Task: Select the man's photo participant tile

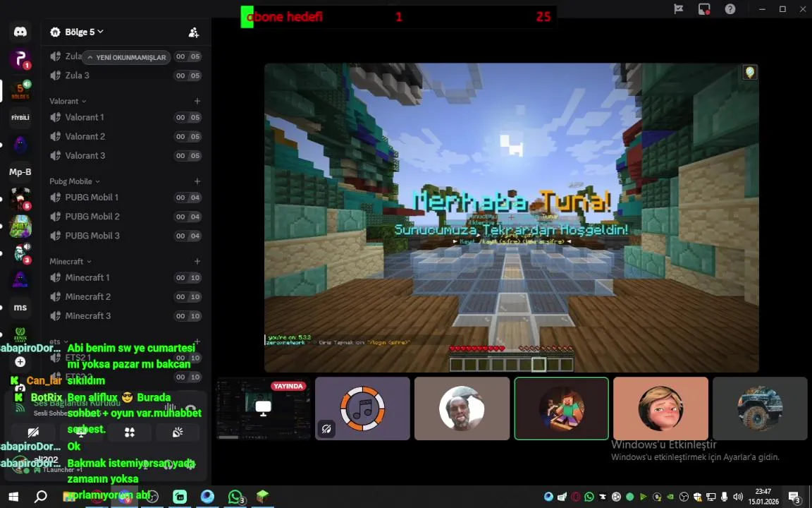Action: 462,409
